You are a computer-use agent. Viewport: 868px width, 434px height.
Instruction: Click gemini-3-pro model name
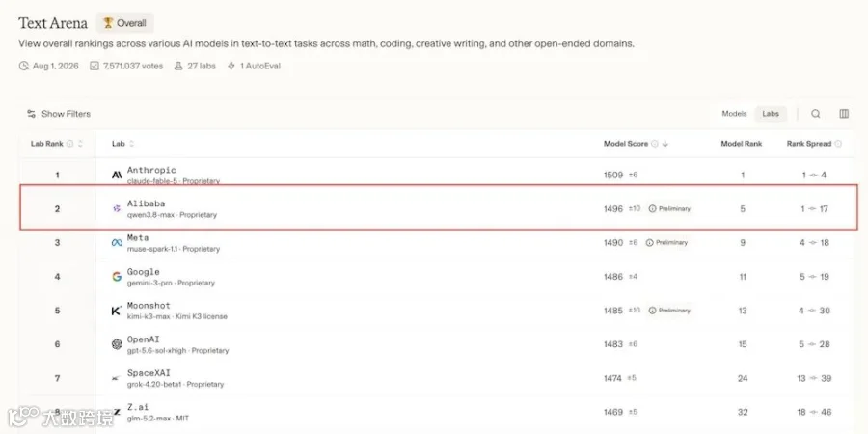149,283
